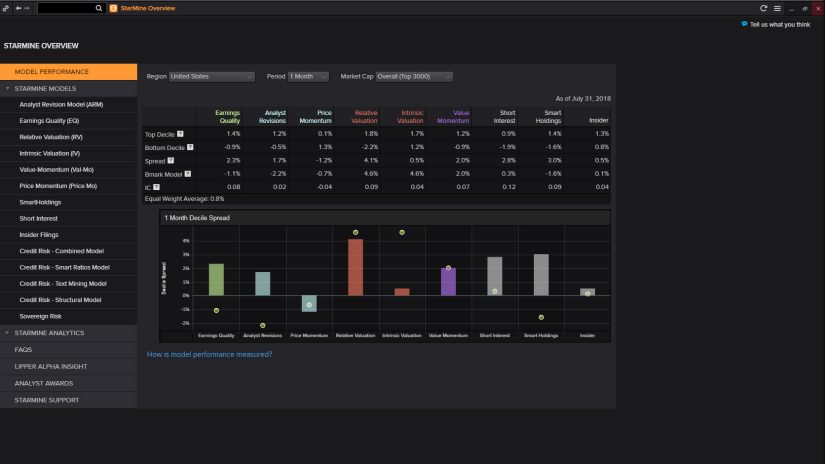Open the IC help icon
This screenshot has height=464, width=825.
pos(156,187)
